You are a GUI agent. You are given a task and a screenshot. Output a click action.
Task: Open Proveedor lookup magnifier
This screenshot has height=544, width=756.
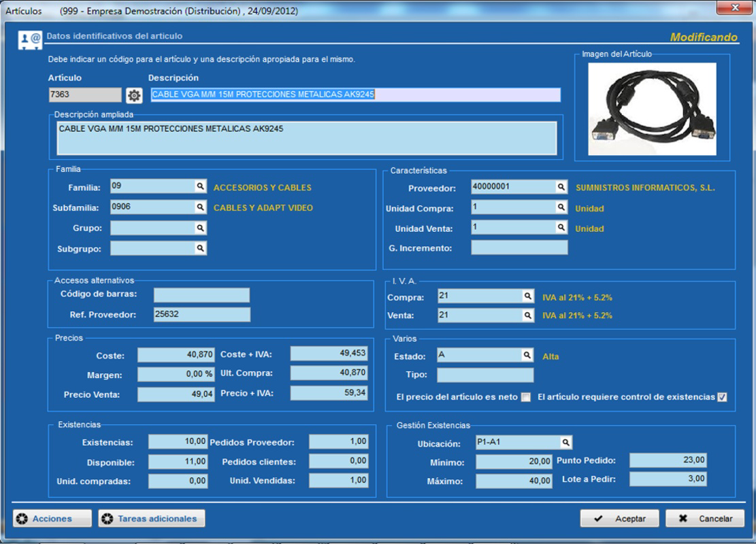[561, 186]
